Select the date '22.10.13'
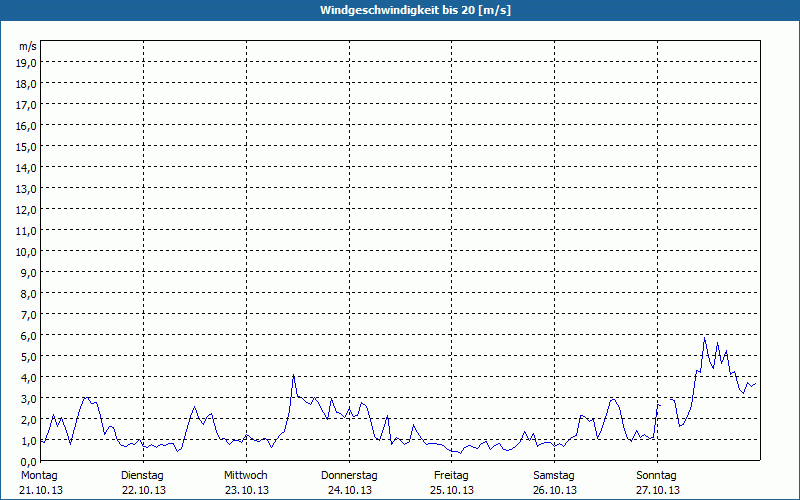 click(144, 490)
